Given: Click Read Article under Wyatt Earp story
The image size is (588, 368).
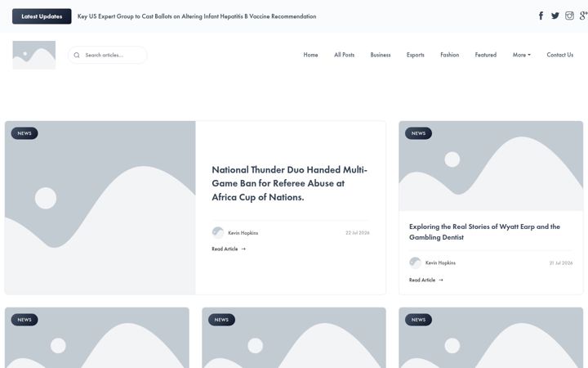Looking at the screenshot, I should pos(426,280).
